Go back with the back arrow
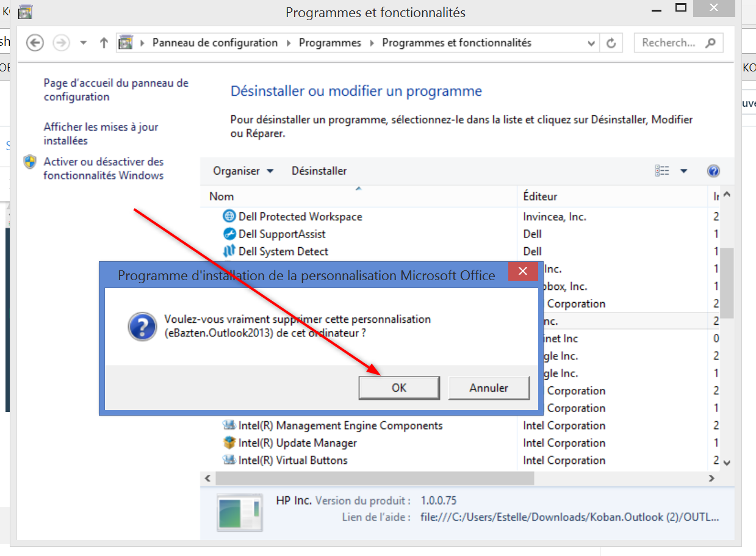Image resolution: width=756 pixels, height=556 pixels. (36, 43)
